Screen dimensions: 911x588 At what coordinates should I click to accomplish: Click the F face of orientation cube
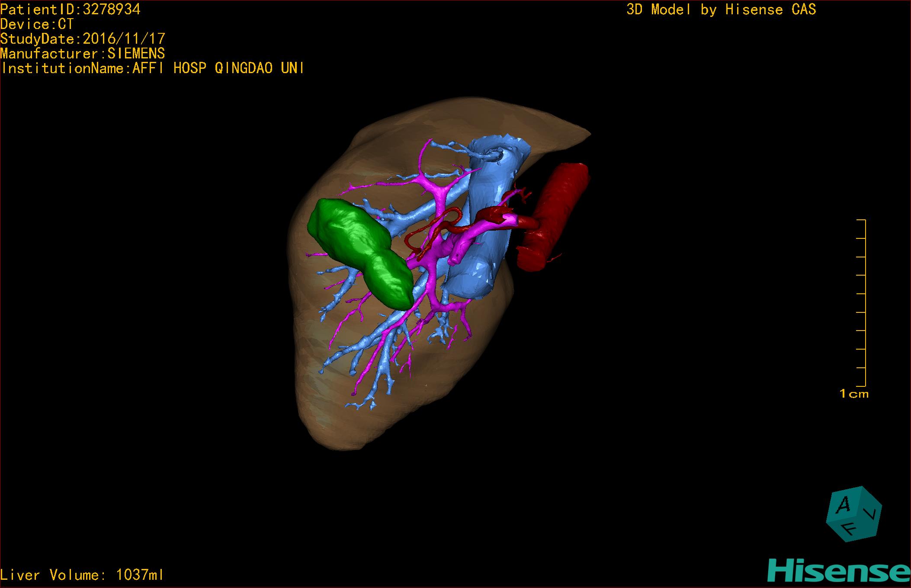click(x=849, y=529)
